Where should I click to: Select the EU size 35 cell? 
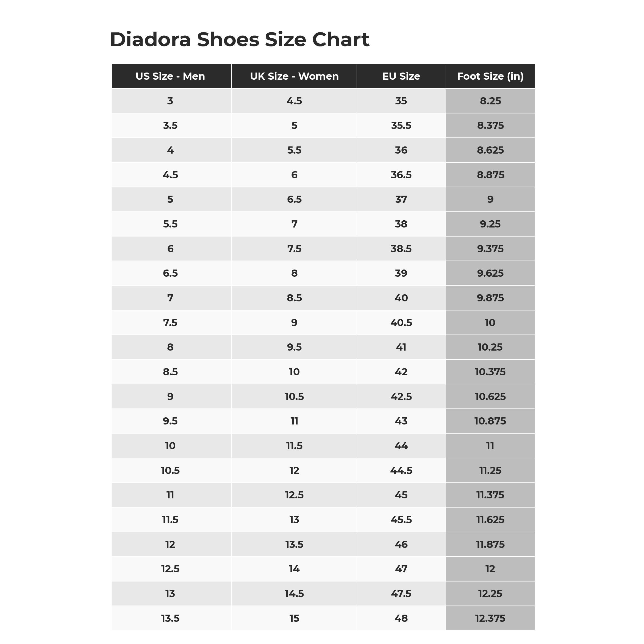click(401, 101)
